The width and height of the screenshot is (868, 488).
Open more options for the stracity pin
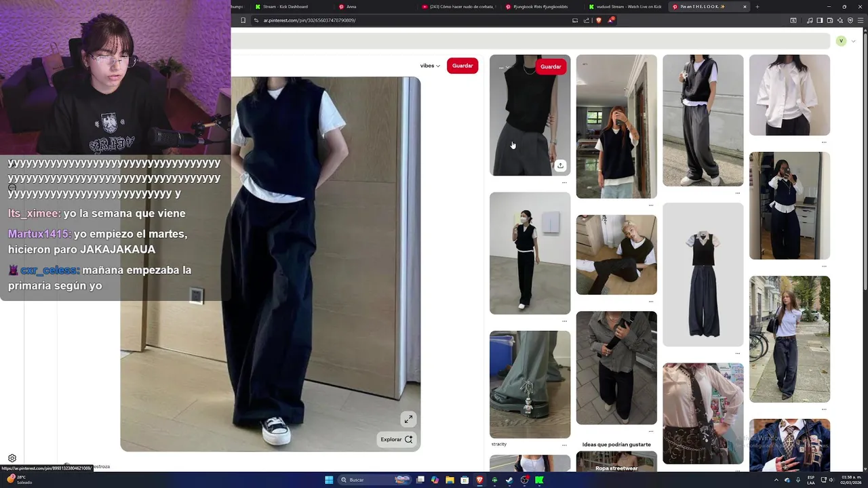coord(564,445)
